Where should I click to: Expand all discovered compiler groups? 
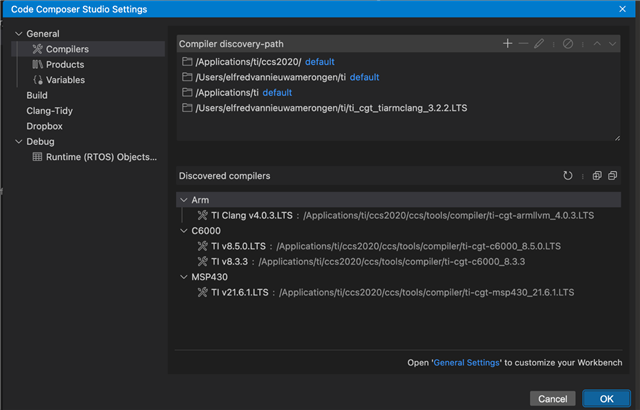[597, 176]
